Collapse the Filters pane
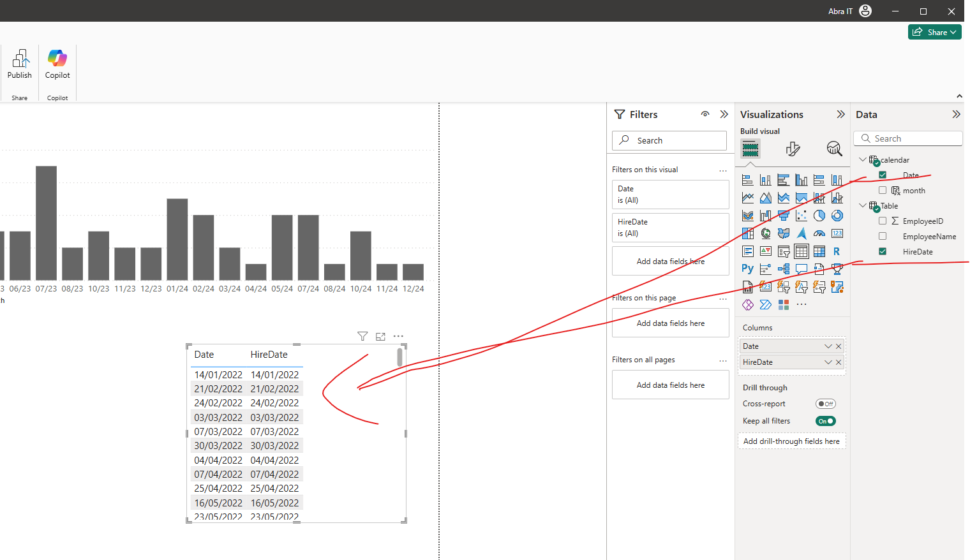The width and height of the screenshot is (970, 560). (724, 114)
